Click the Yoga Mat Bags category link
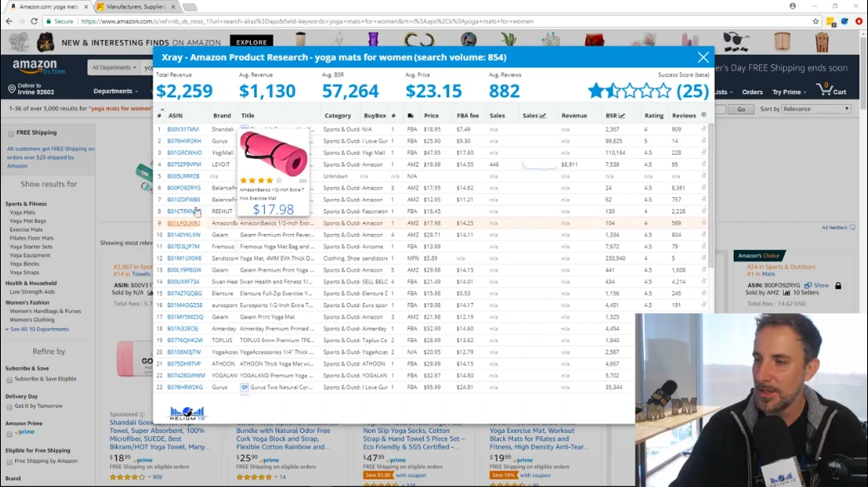Image resolution: width=868 pixels, height=487 pixels. tap(28, 221)
